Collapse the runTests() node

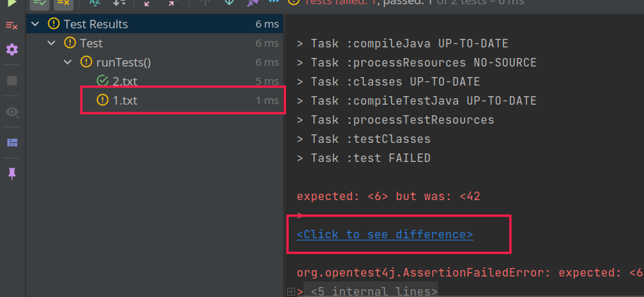(68, 62)
